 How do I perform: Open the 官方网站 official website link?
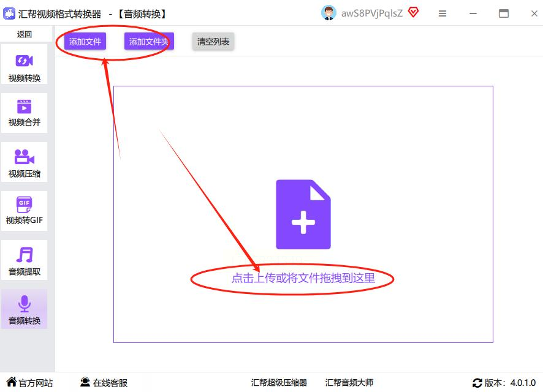point(30,382)
